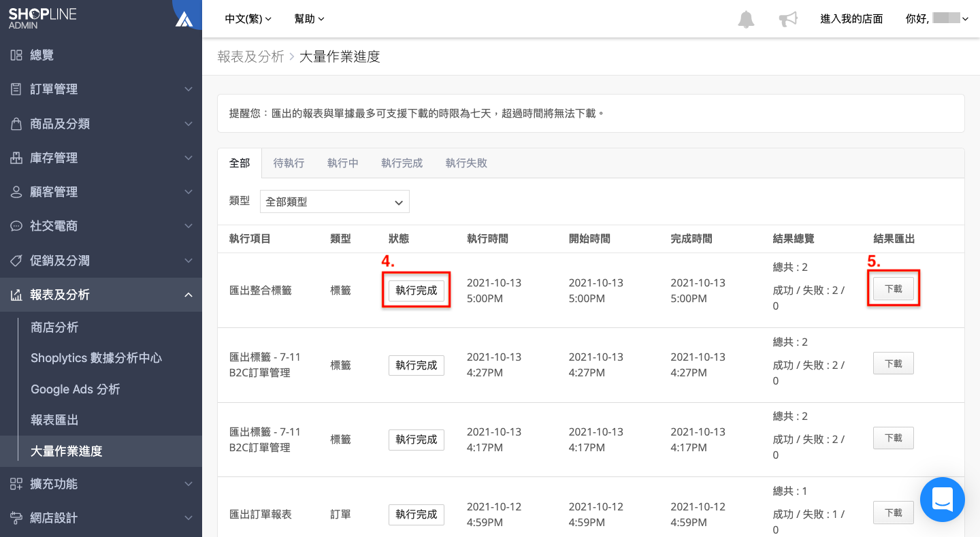Open the 中文(繁) language dropdown

point(248,19)
